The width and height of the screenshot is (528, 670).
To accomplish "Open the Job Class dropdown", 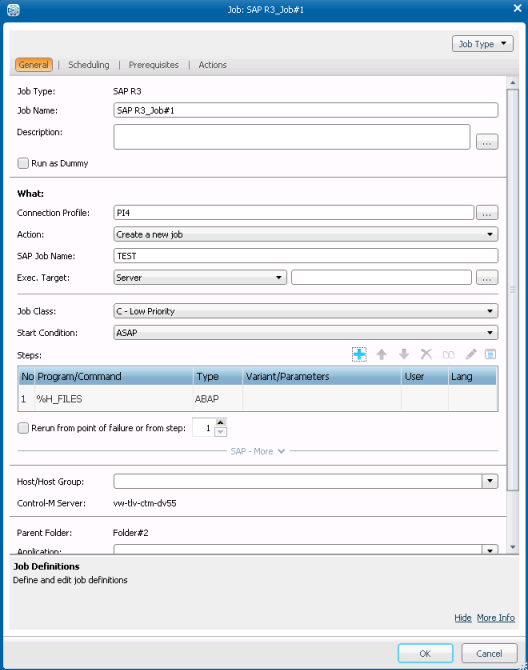I will pyautogui.click(x=306, y=311).
